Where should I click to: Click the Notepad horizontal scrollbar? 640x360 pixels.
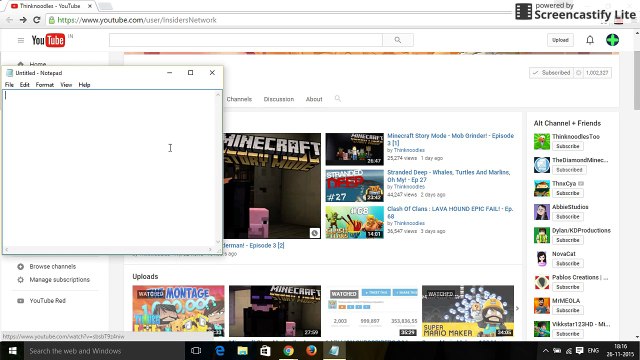click(x=109, y=249)
